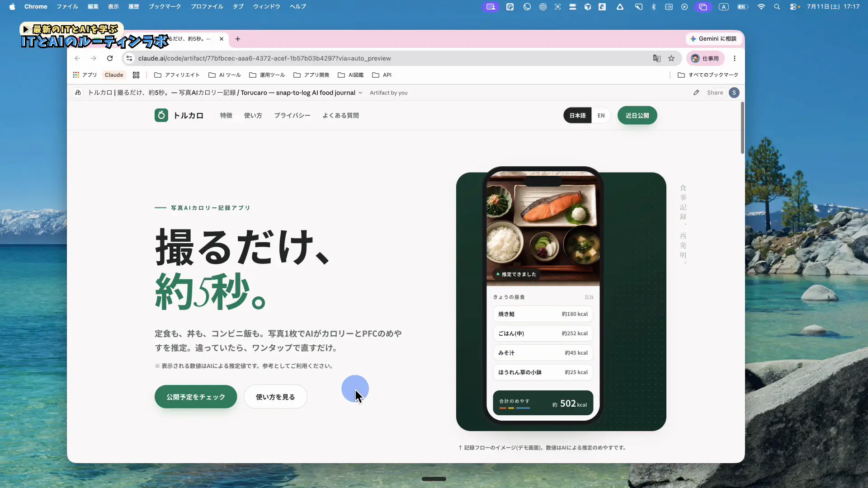Viewport: 868px width, 488px height.
Task: Open the AI ツール bookmark folder
Action: [225, 75]
